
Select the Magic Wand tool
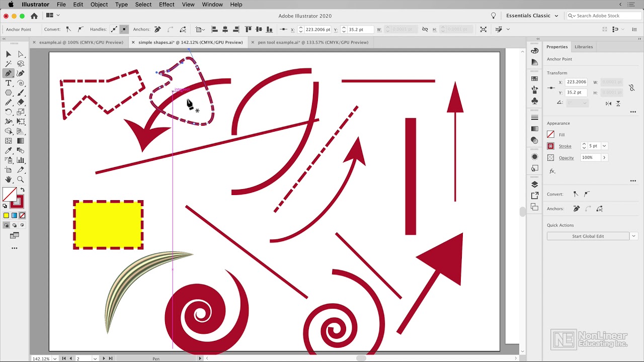point(9,64)
